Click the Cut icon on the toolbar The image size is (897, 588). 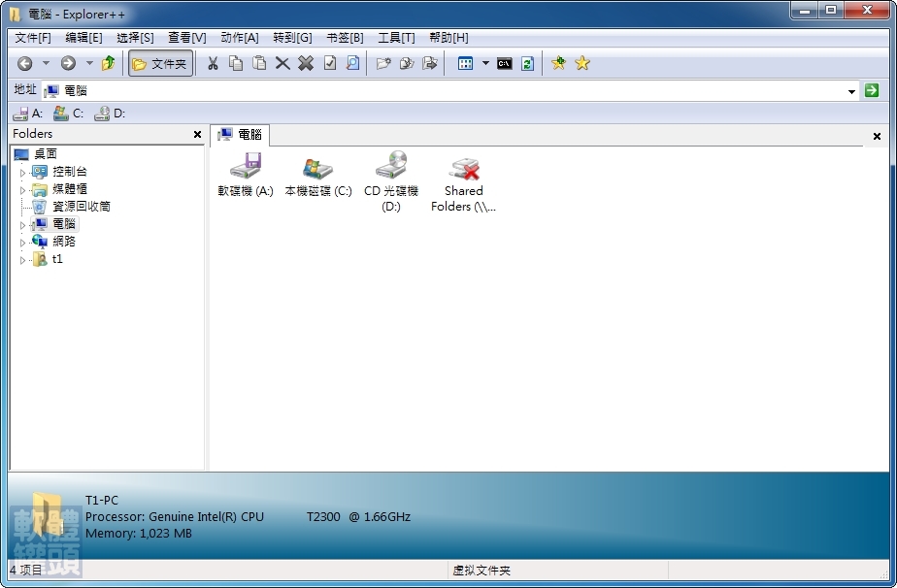212,63
